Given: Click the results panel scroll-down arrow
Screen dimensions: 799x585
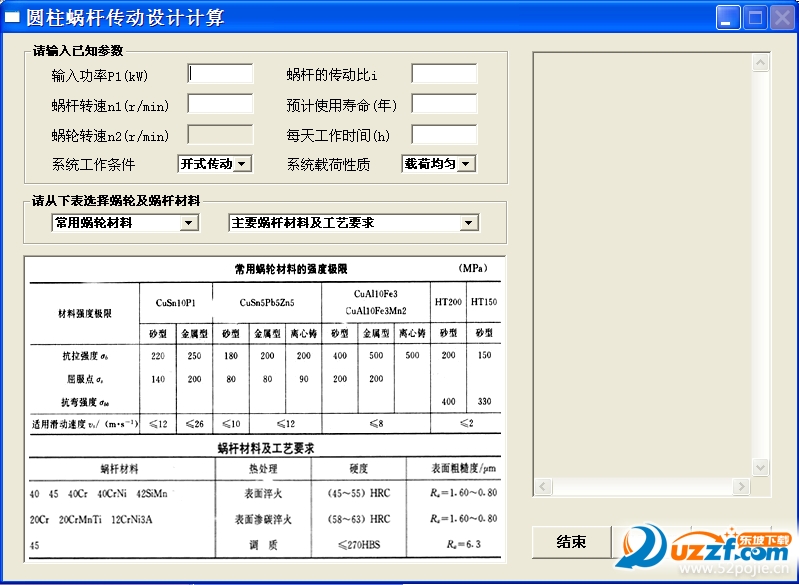Looking at the screenshot, I should tap(761, 468).
